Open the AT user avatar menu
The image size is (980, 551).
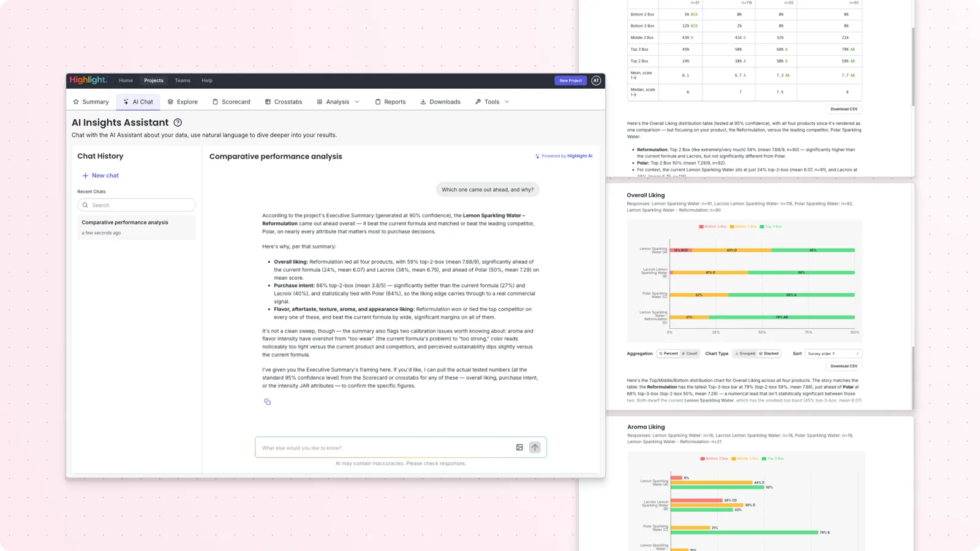(x=596, y=80)
